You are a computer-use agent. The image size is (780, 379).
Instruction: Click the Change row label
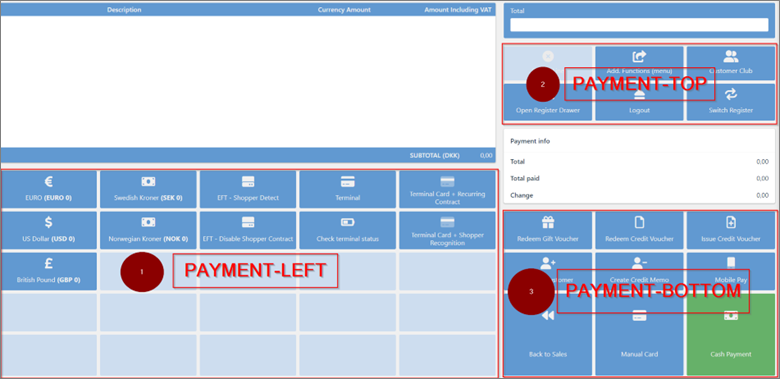coord(521,195)
